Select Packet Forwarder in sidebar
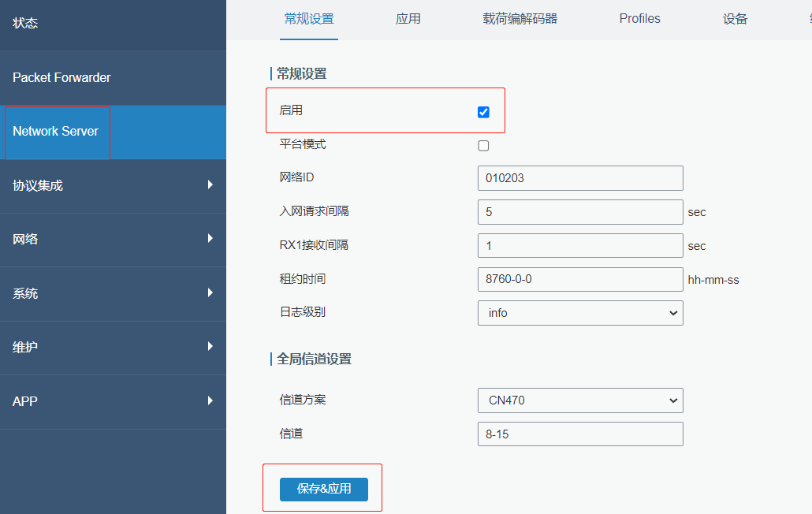This screenshot has width=812, height=514. [x=61, y=77]
